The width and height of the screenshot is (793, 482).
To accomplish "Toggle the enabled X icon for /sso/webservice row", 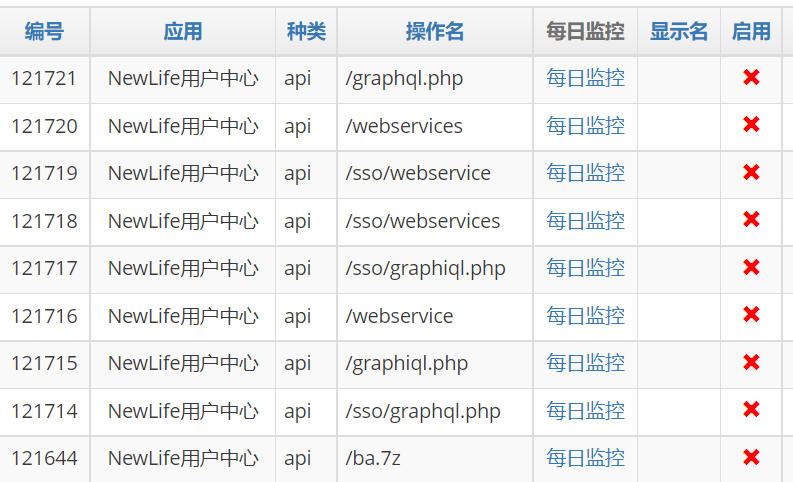I will (x=751, y=172).
